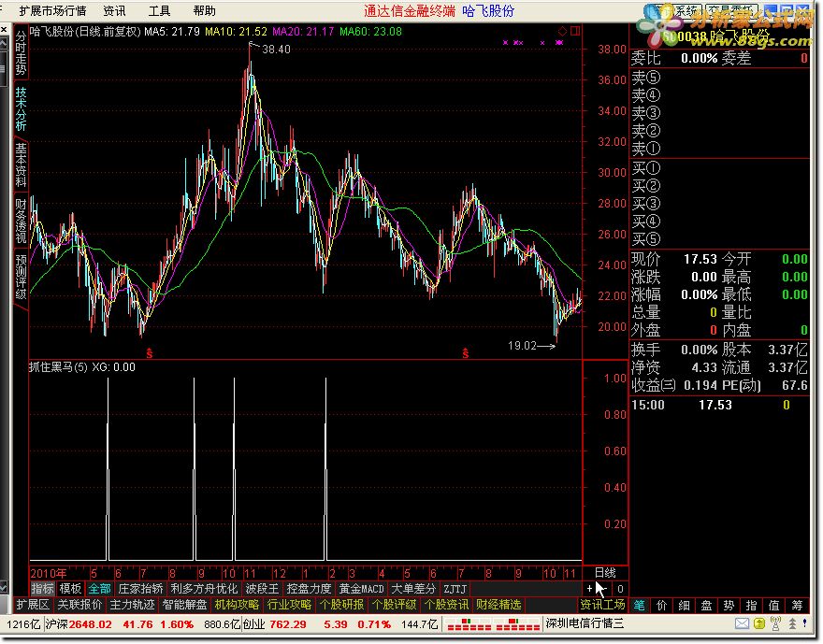Click the 创业 index value 762.29
This screenshot has height=644, width=823.
288,624
